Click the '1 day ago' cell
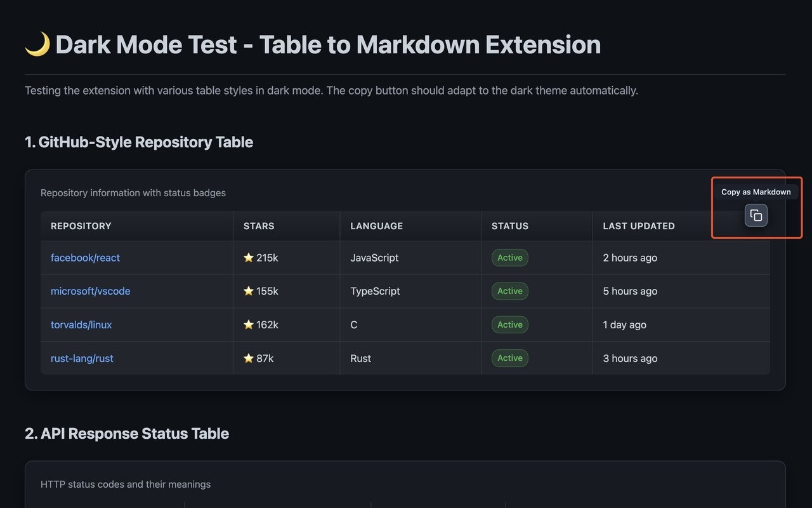 (x=681, y=324)
